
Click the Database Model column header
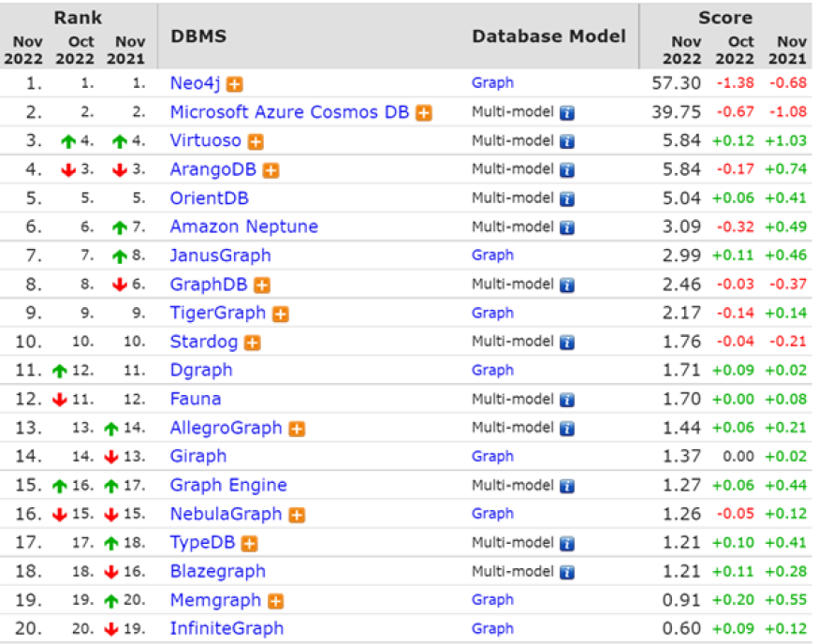pos(548,37)
